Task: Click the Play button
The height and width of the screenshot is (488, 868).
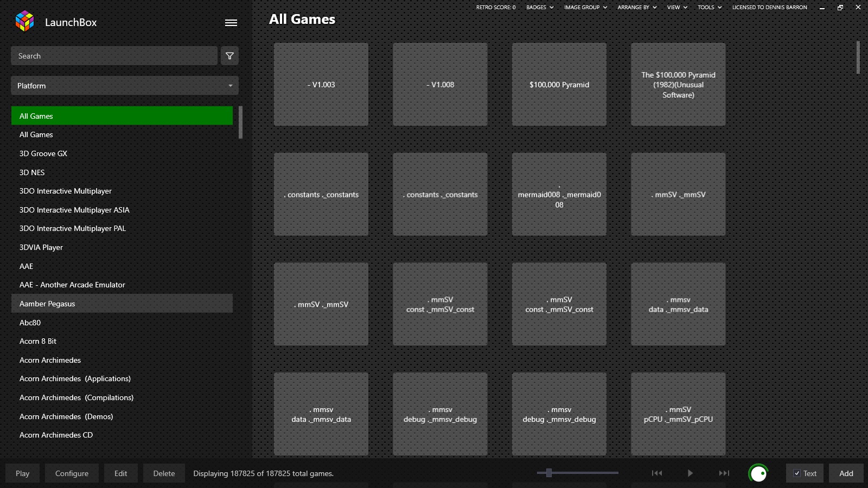Action: (23, 473)
